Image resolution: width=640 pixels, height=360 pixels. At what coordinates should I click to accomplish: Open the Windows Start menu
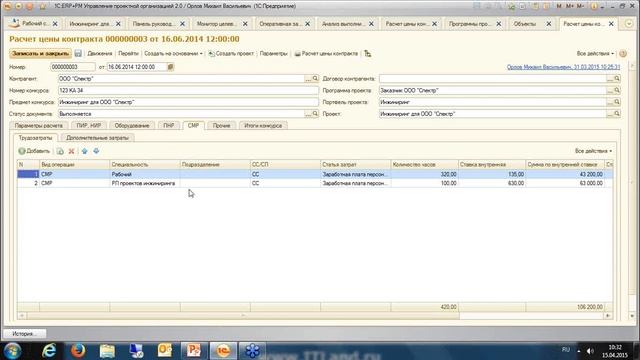12,351
